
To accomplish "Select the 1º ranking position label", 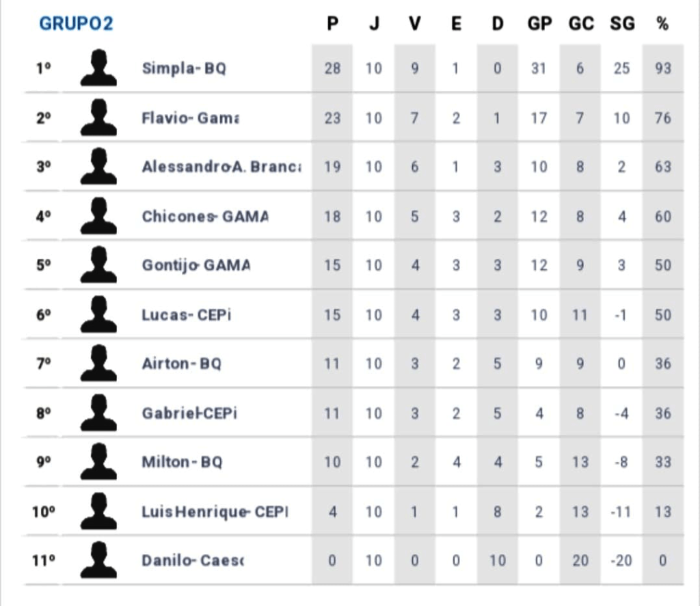I will (x=44, y=68).
